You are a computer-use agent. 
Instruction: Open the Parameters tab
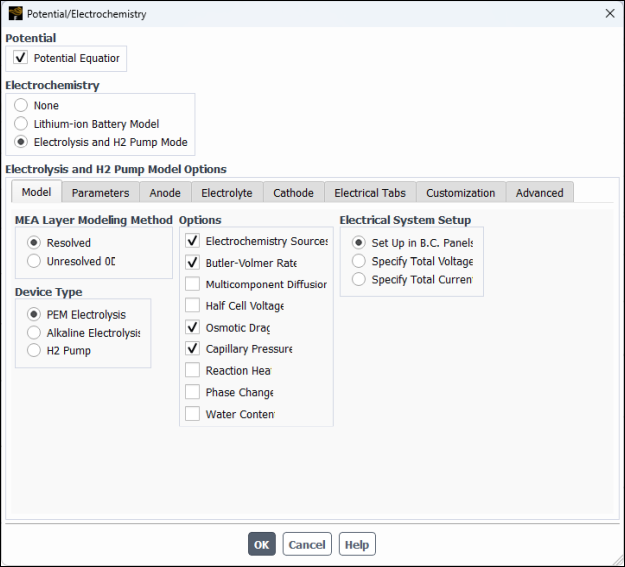[x=100, y=193]
